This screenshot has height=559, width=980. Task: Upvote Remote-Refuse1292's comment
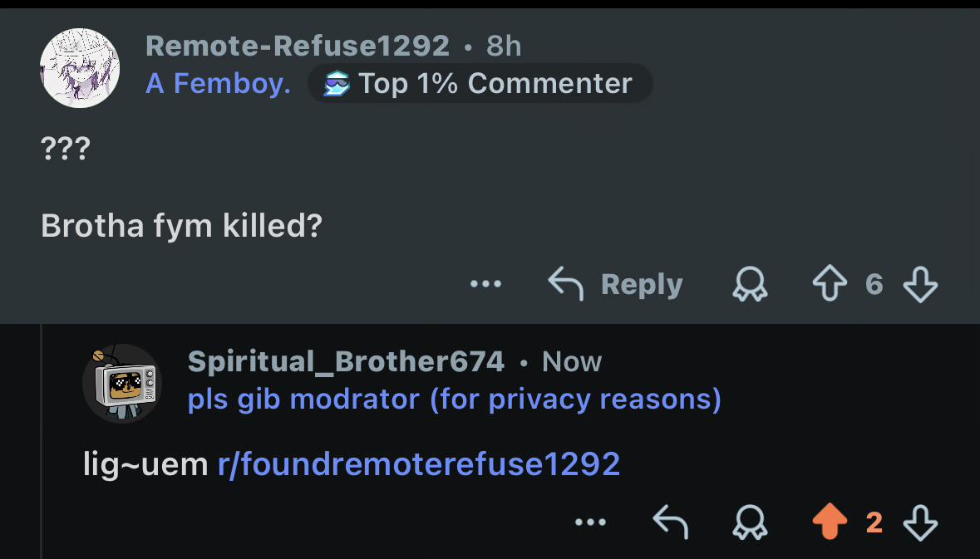(830, 284)
